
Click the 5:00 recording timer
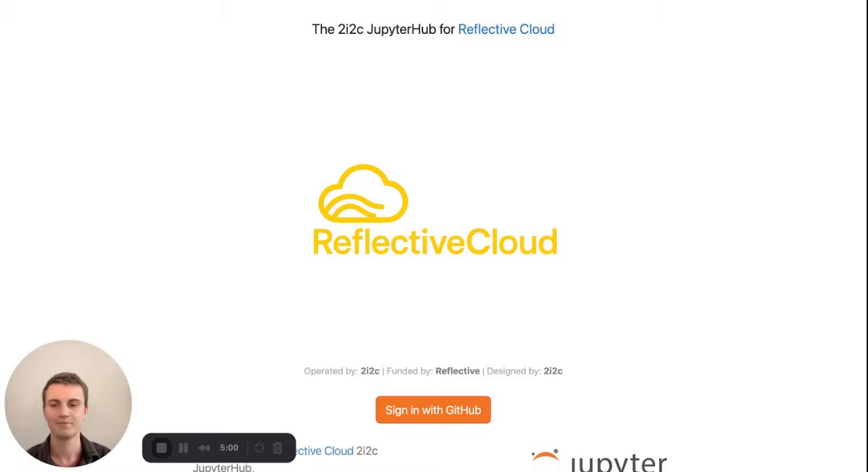[x=229, y=448]
